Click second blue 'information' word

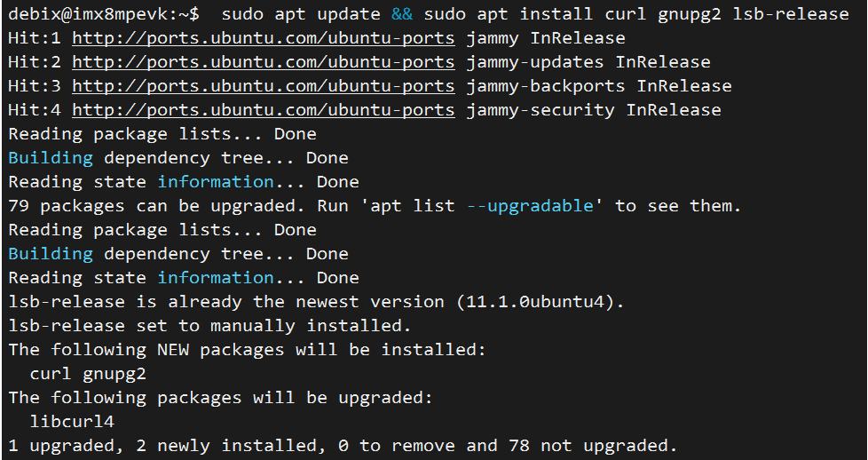[216, 278]
